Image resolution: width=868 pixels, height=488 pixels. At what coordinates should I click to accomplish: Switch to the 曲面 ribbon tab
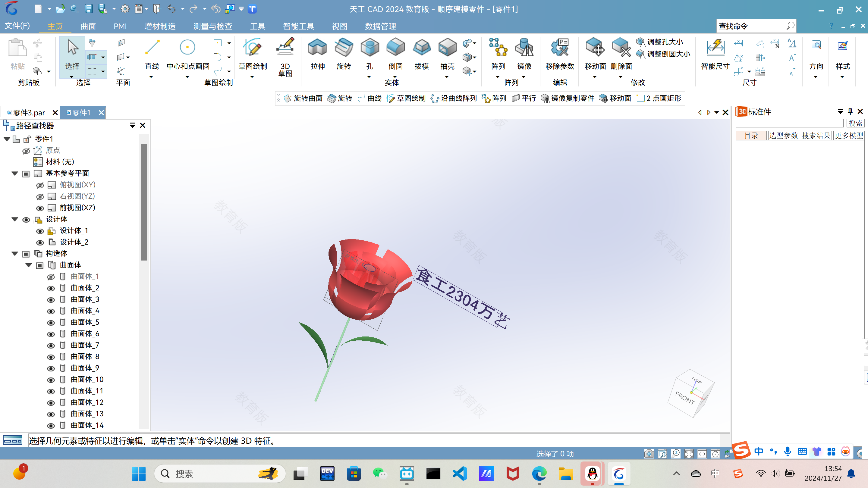(x=88, y=26)
